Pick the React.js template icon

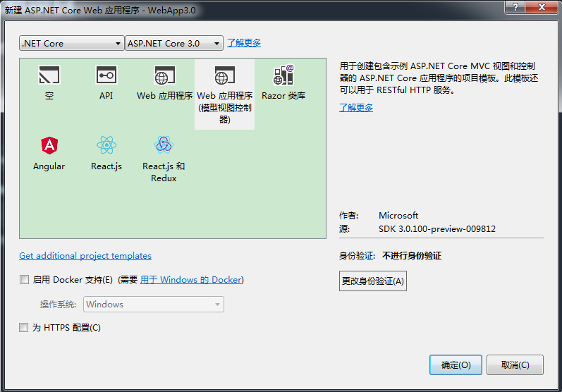pos(106,145)
